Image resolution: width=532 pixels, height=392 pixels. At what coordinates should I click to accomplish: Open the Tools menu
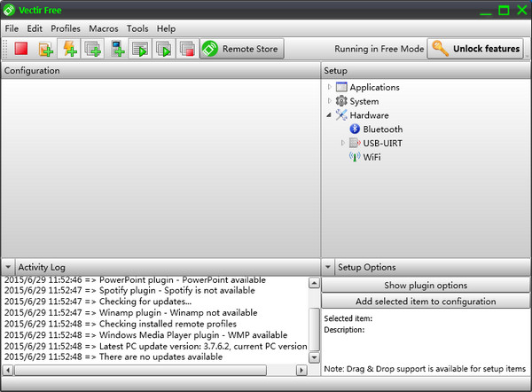pos(137,28)
